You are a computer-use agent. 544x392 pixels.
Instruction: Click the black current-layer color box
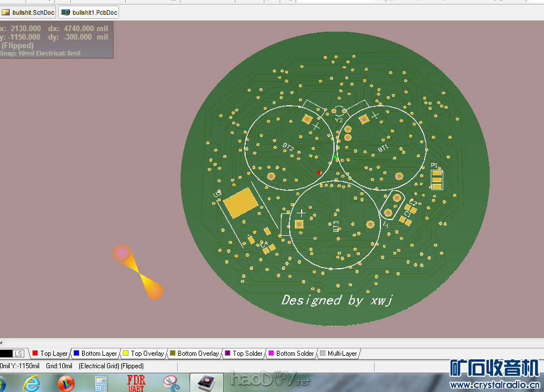pos(6,354)
